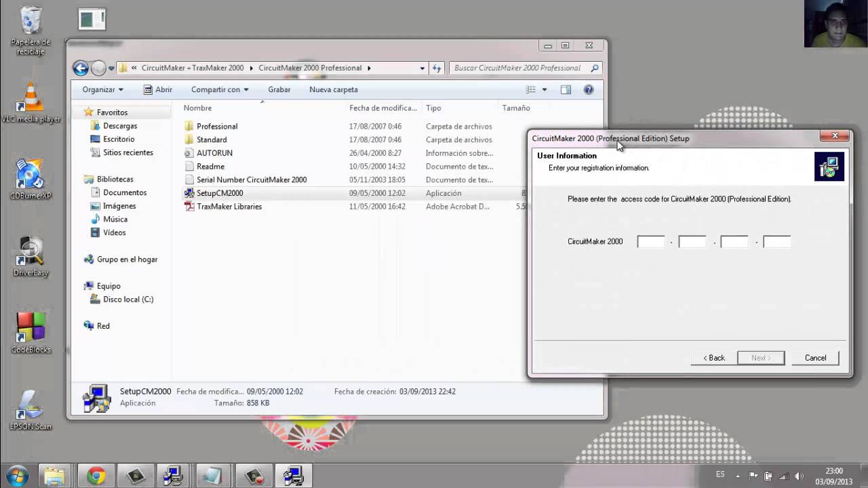Open recent pages dropdown next to nav arrows
Screen dimensions: 868x488
coord(111,68)
